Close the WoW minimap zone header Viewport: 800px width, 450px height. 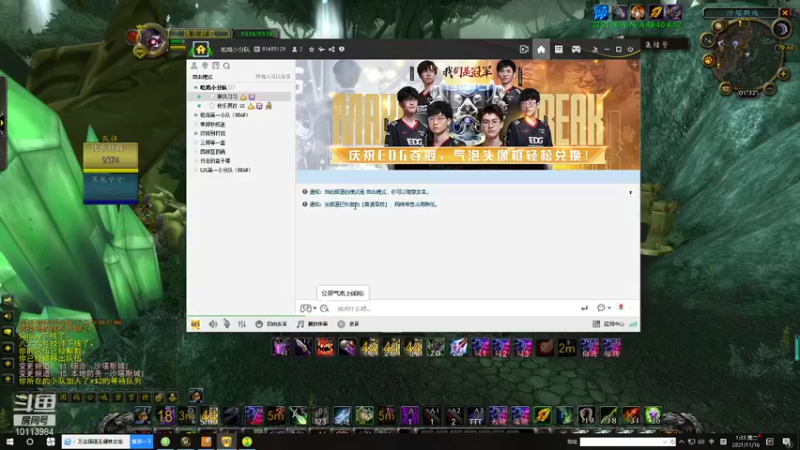[785, 12]
